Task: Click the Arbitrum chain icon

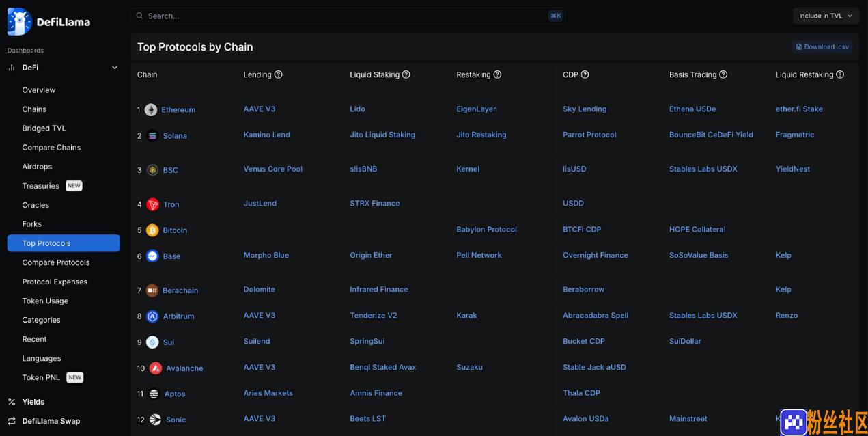Action: point(152,316)
